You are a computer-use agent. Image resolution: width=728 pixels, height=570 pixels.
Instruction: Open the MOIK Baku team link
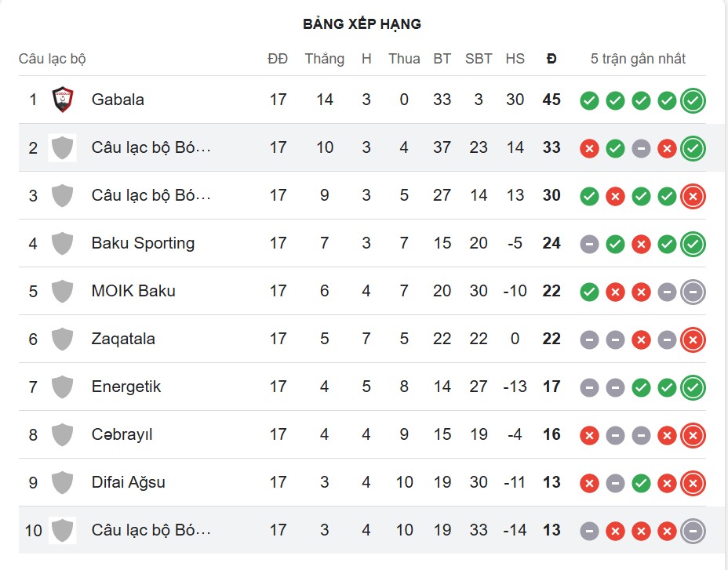(x=133, y=291)
